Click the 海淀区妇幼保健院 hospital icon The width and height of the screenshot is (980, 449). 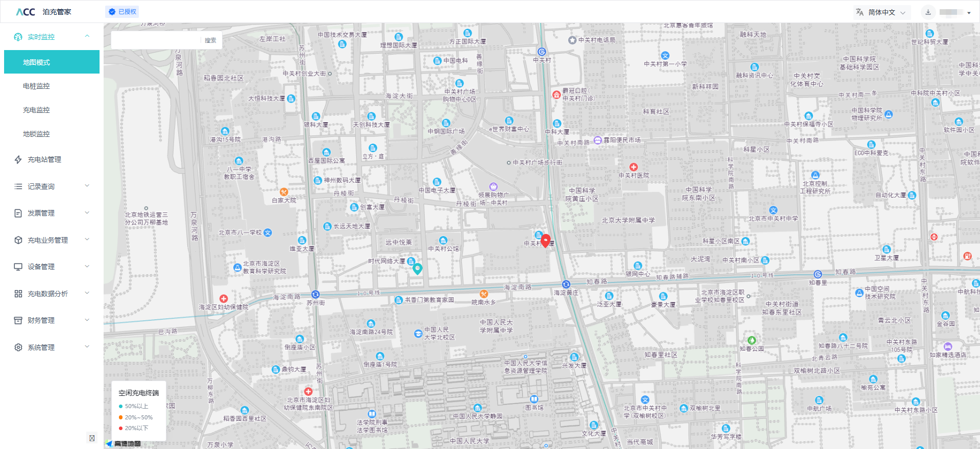pos(224,299)
